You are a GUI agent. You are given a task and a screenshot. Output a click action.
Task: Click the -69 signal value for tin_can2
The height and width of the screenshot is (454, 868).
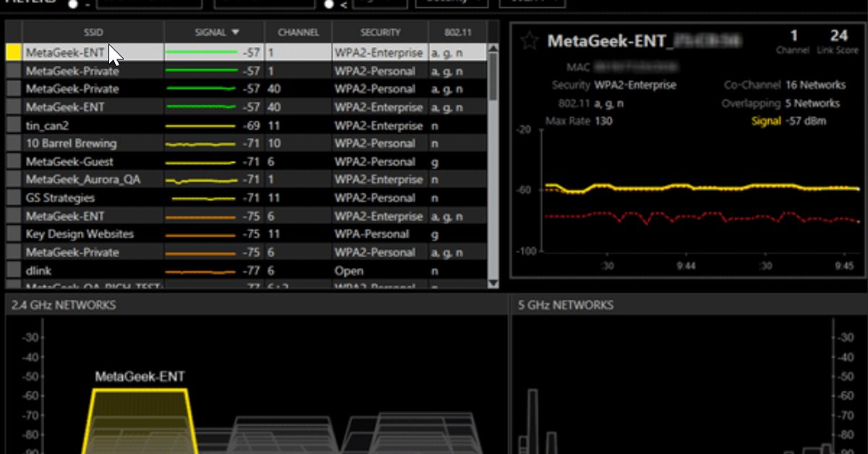point(251,125)
